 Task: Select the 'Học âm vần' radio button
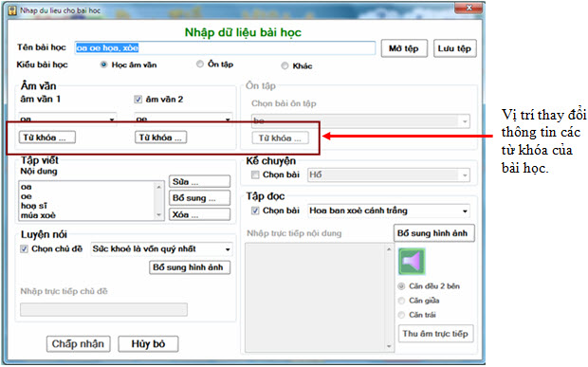click(104, 64)
